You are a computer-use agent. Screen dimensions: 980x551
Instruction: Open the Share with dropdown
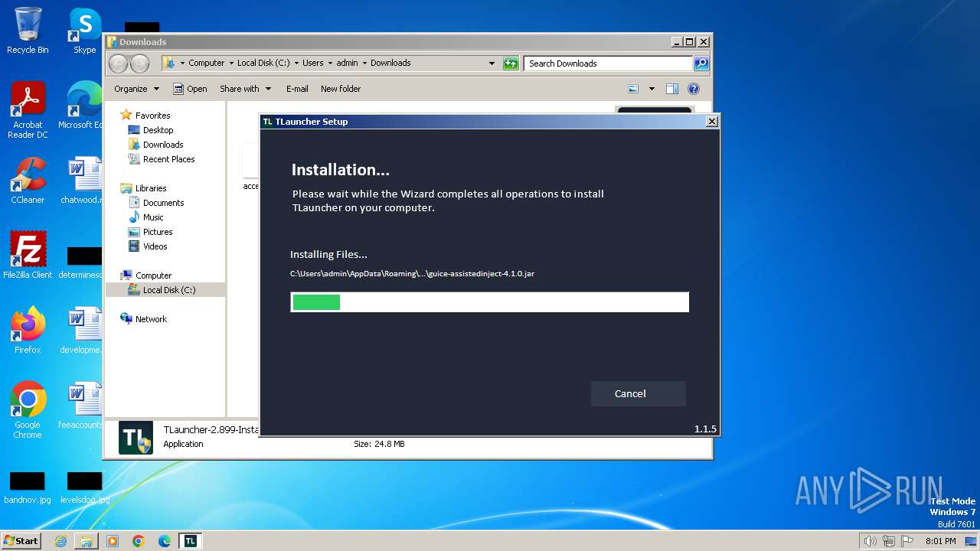tap(245, 89)
